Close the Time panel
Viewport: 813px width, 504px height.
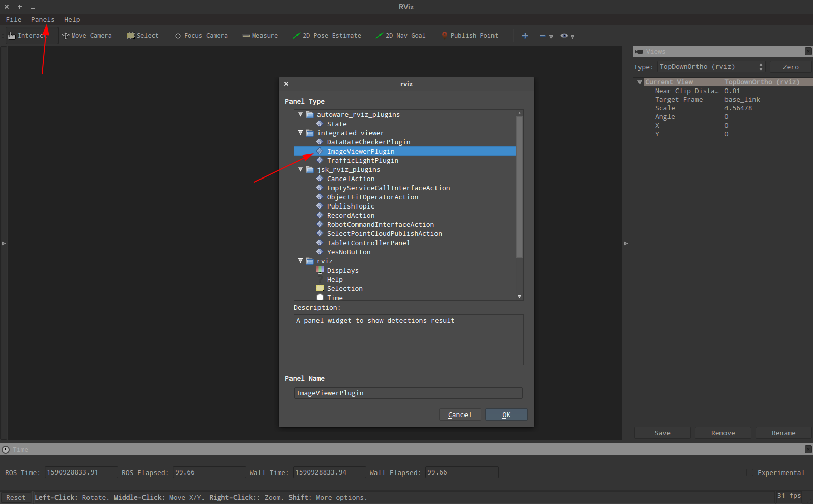point(808,449)
